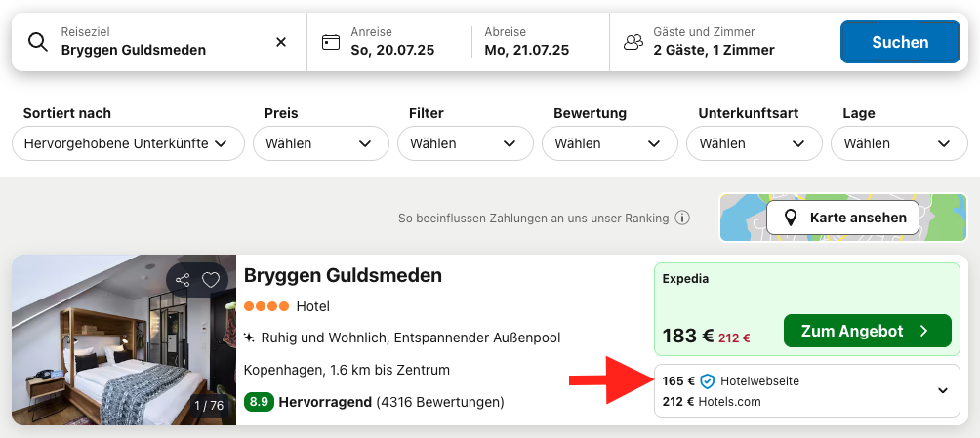The image size is (980, 438).
Task: Click the verified shield icon next to Hotelwebseite
Action: pos(707,381)
